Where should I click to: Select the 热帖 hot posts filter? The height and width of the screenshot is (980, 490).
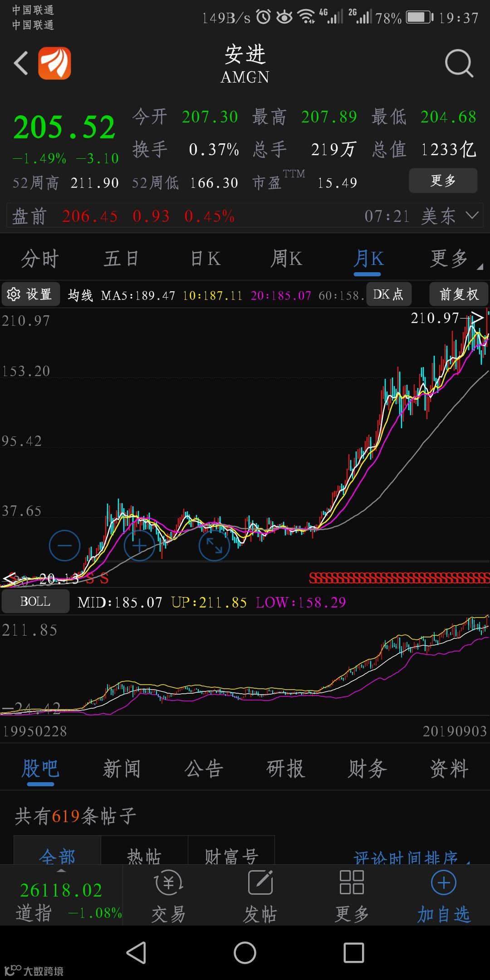pos(144,850)
